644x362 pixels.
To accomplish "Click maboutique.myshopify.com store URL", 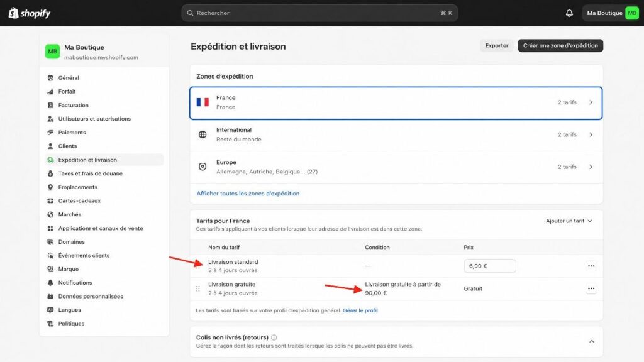I will tap(101, 57).
